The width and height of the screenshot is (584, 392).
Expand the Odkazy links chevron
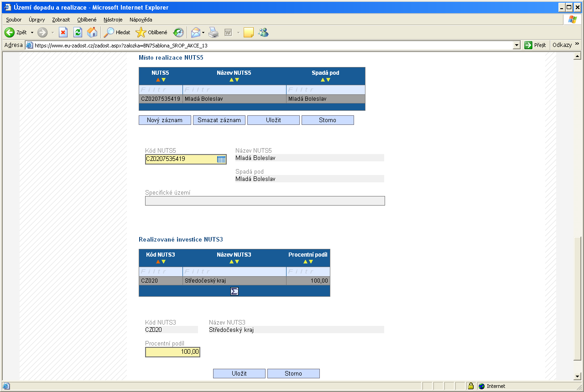tap(577, 45)
